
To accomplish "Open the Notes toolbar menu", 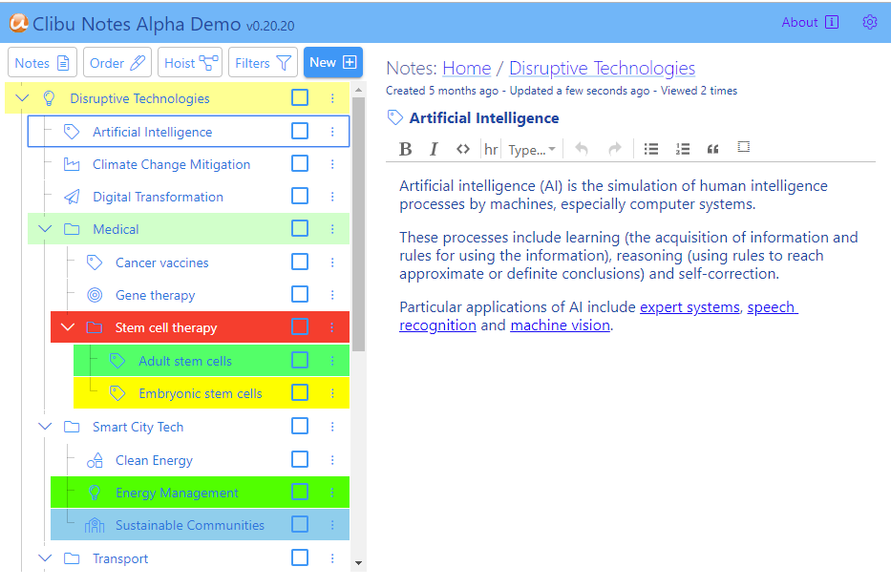I will pyautogui.click(x=43, y=62).
